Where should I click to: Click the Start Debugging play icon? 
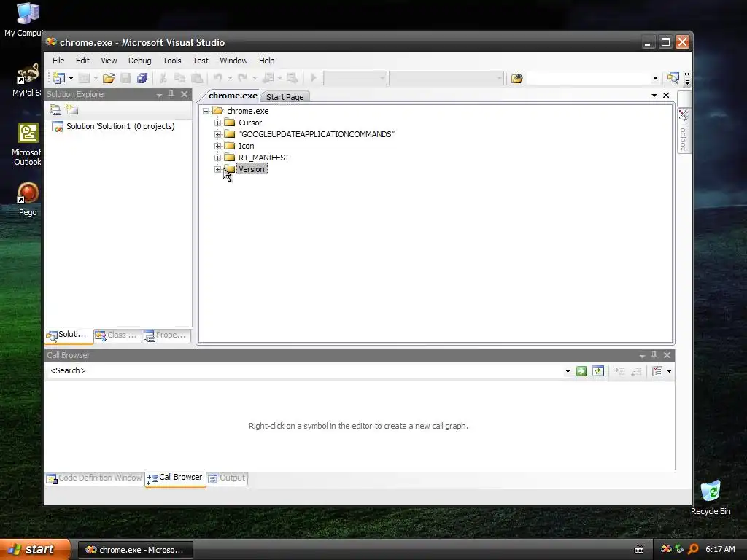[314, 78]
